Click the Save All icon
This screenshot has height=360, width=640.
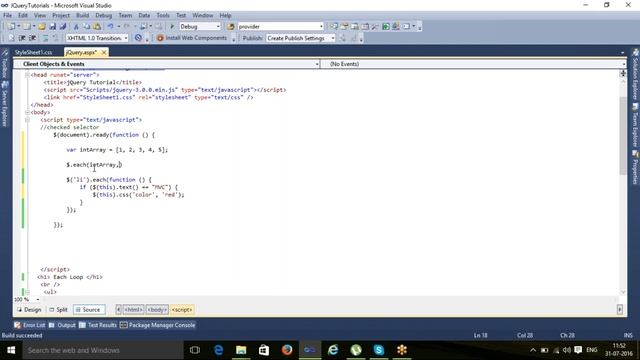click(63, 27)
